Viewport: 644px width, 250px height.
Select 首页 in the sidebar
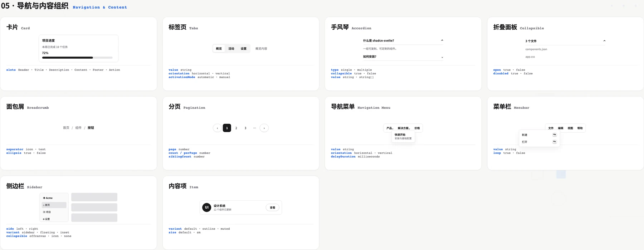[x=54, y=205]
